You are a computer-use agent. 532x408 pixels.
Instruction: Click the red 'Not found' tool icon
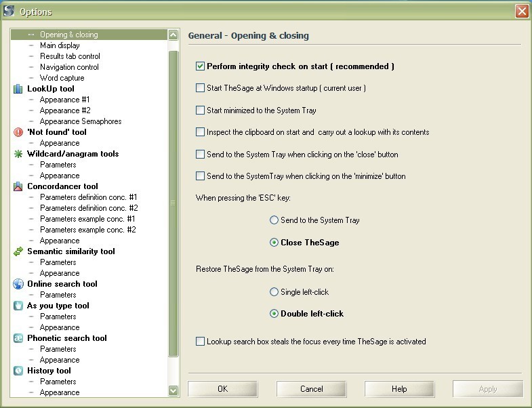coord(18,132)
